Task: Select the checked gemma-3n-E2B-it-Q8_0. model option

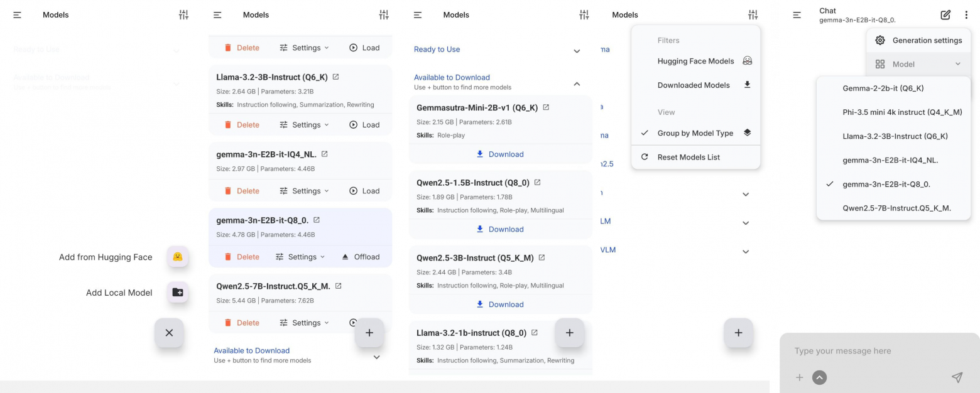Action: (893, 184)
